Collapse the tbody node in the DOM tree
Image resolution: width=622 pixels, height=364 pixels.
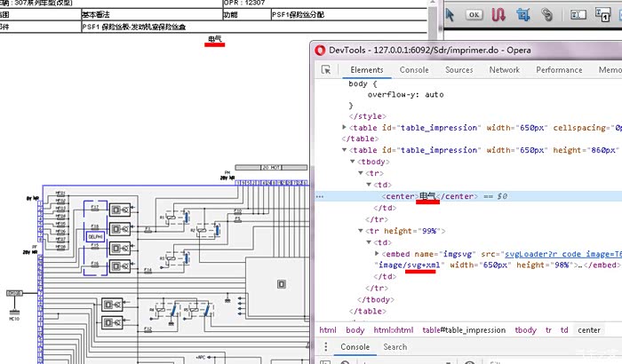coord(353,162)
